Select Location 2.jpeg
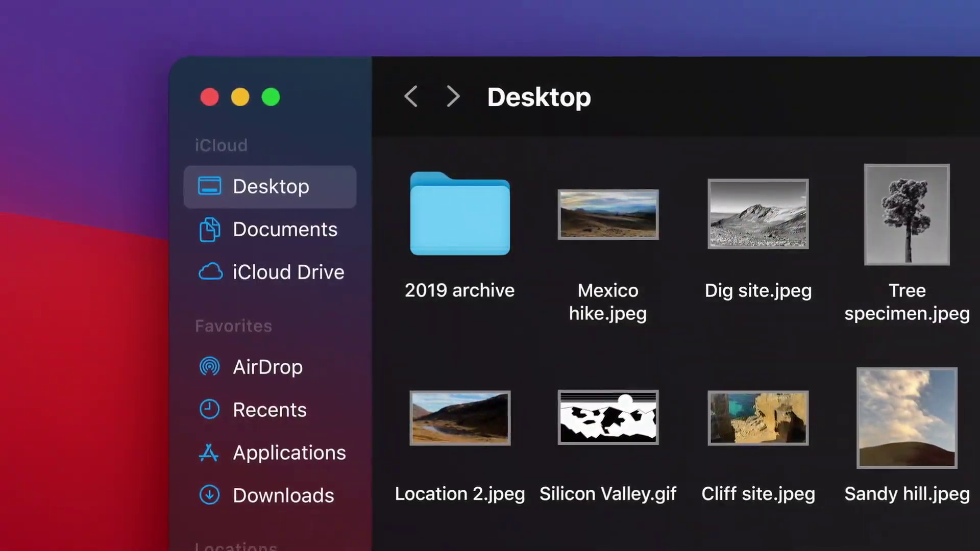Screen dimensions: 980x551 tap(459, 417)
